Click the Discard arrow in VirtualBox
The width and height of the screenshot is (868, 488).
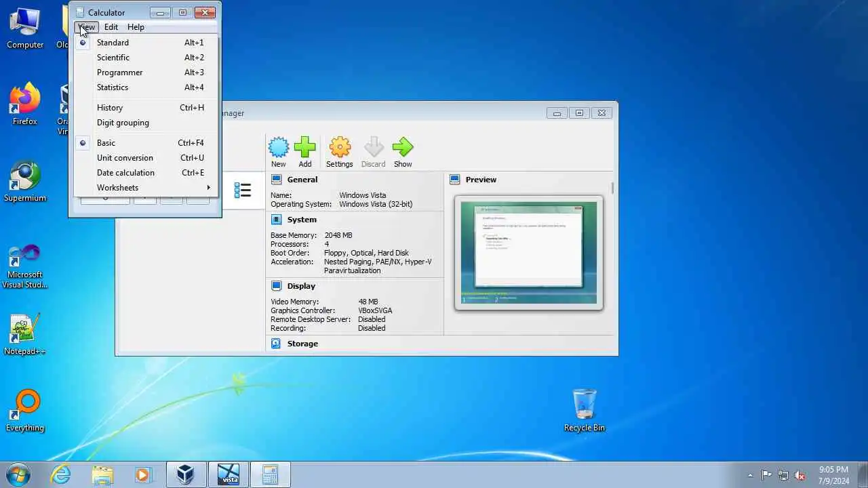coord(374,152)
